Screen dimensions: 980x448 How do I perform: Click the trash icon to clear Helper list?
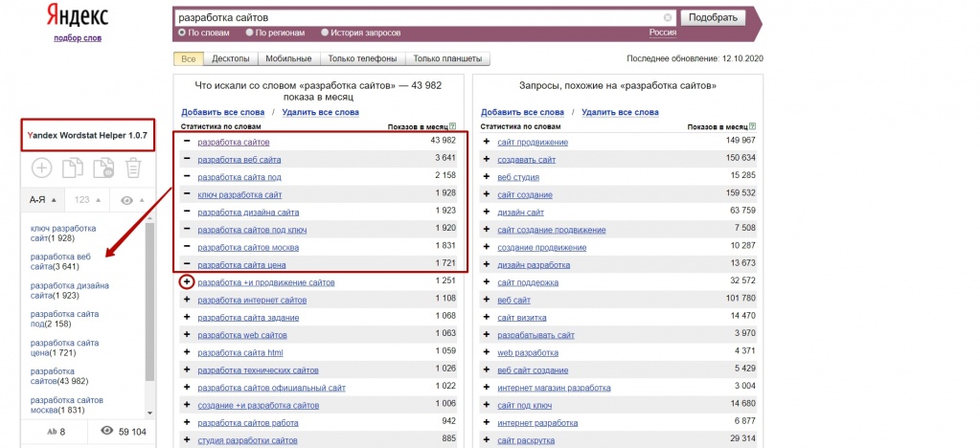[x=133, y=168]
